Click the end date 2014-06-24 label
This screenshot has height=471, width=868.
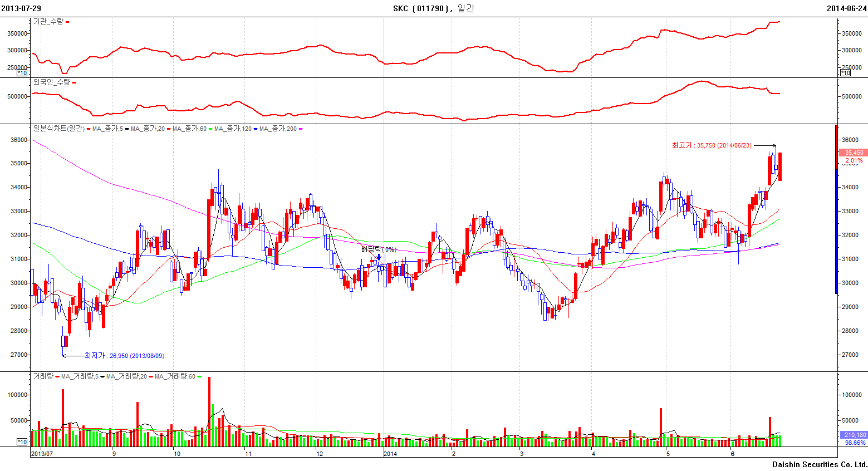(x=846, y=8)
